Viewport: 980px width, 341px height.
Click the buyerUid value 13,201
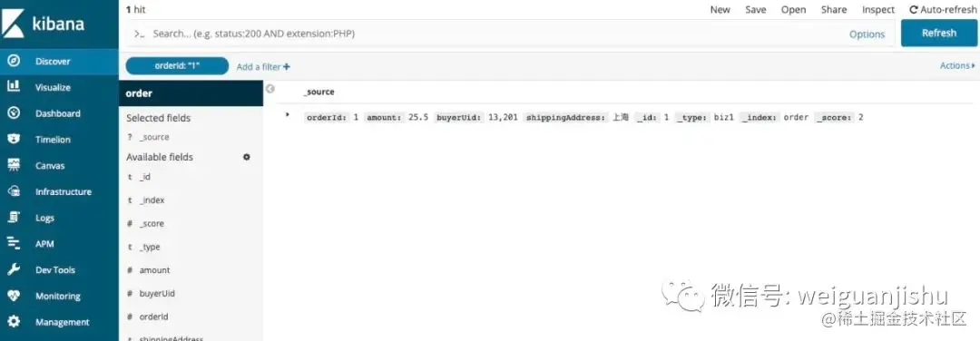pyautogui.click(x=503, y=117)
